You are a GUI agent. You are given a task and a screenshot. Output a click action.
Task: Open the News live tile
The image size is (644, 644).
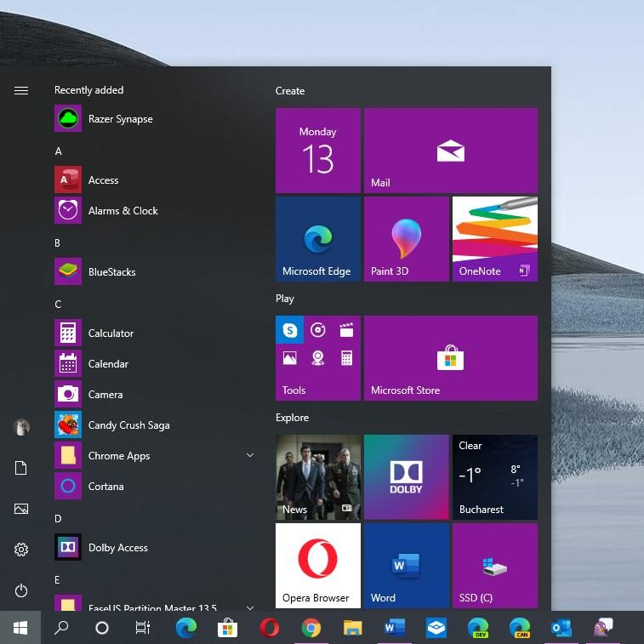click(x=318, y=477)
